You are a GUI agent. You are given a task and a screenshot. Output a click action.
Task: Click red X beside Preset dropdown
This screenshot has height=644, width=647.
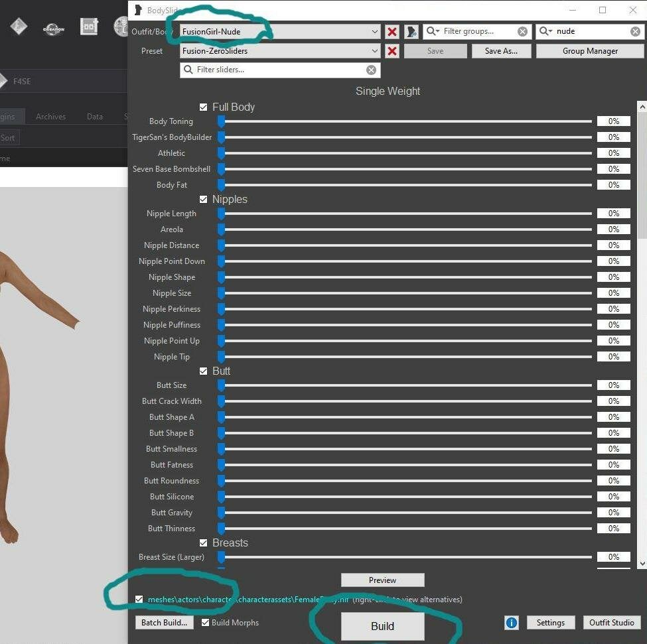392,51
